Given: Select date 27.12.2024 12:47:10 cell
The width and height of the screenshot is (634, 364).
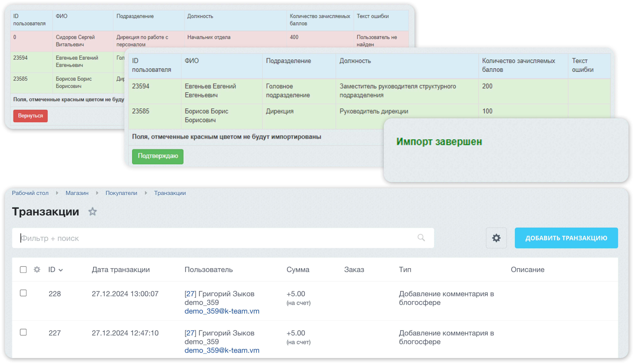Looking at the screenshot, I should [125, 333].
